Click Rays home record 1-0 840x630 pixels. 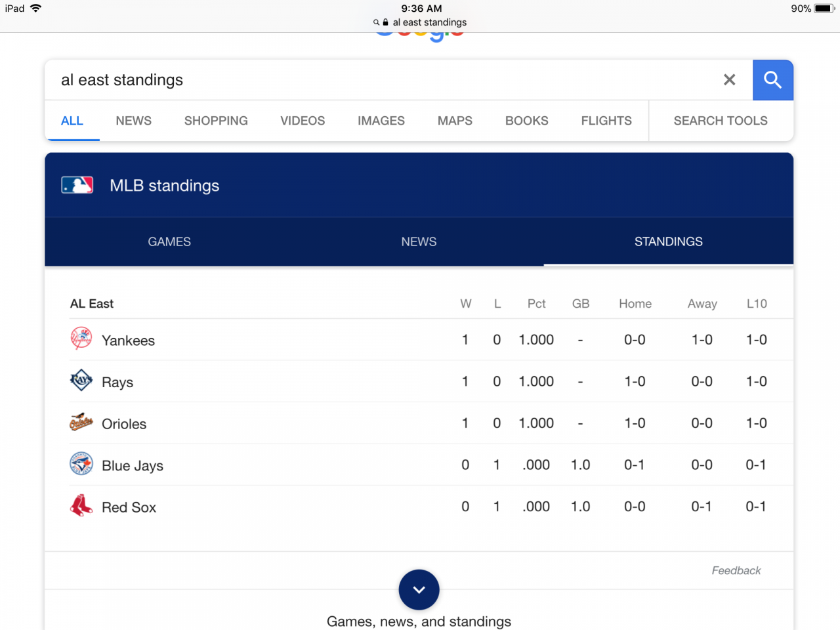pos(635,381)
